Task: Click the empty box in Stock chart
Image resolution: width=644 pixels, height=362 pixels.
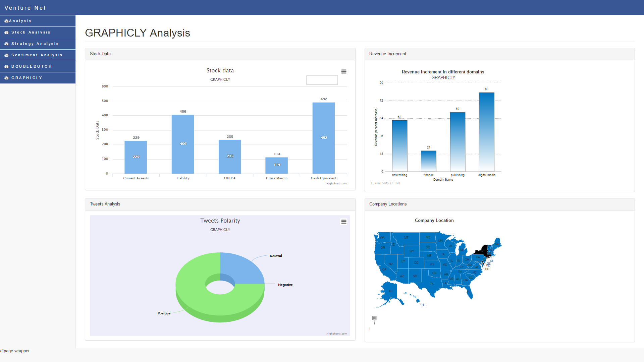Action: pyautogui.click(x=322, y=80)
